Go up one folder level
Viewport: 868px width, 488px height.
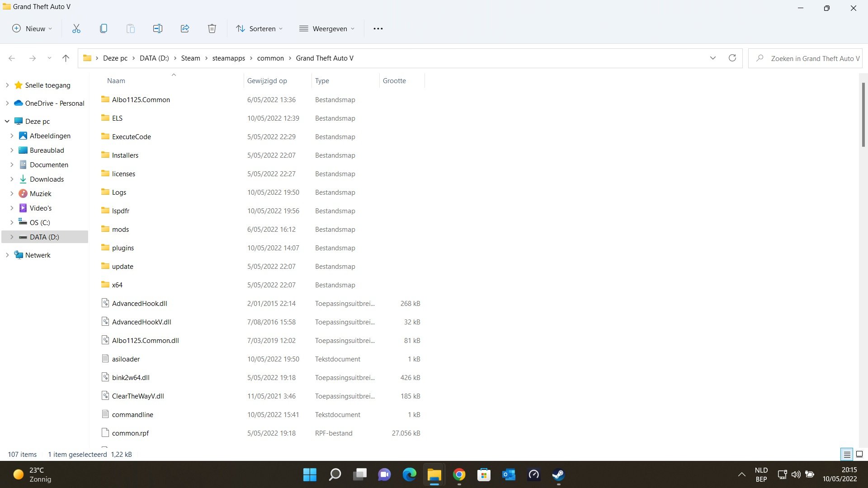click(66, 58)
